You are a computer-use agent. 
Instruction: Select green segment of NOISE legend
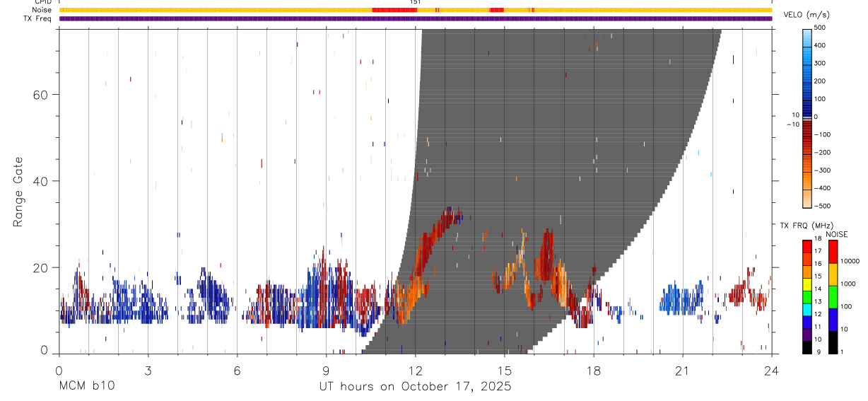point(833,297)
